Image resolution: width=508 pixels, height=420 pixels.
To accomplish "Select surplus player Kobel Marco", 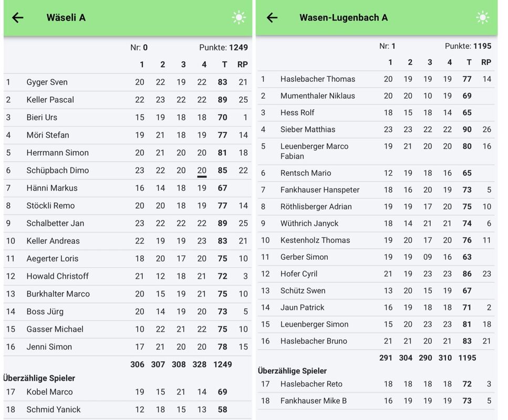I will pyautogui.click(x=49, y=392).
